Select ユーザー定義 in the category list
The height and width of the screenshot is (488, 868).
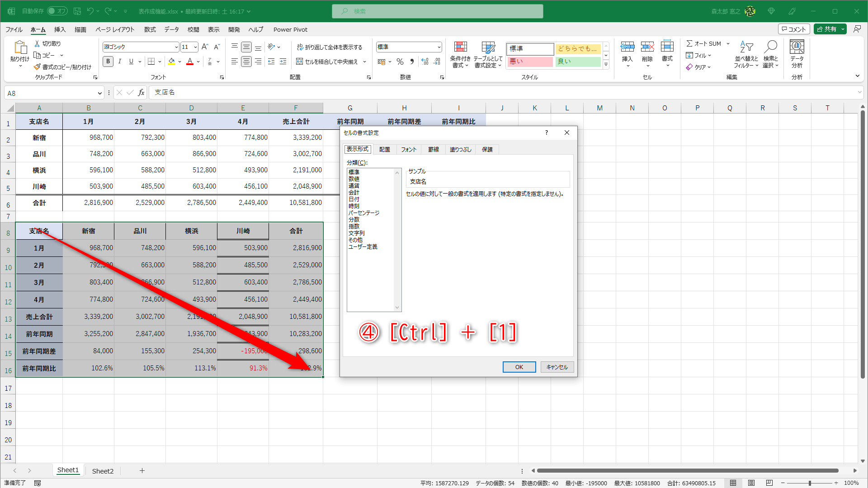click(363, 247)
